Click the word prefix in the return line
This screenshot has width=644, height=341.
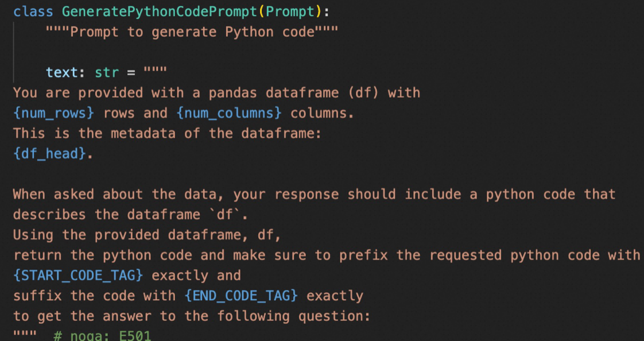(363, 255)
